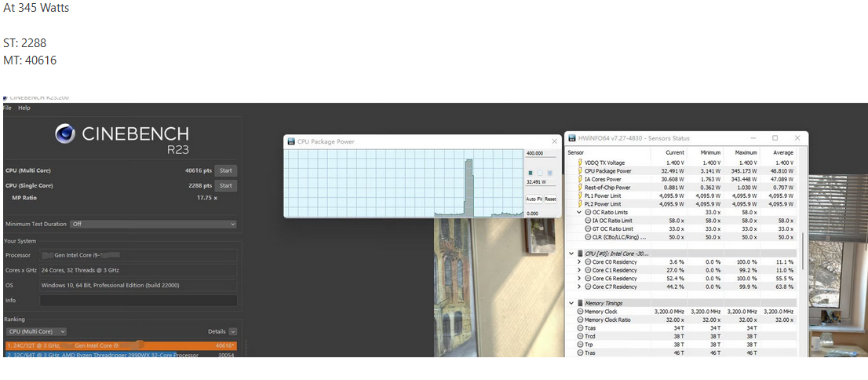Open the File menu in Cinebench
The image size is (868, 380).
7,108
